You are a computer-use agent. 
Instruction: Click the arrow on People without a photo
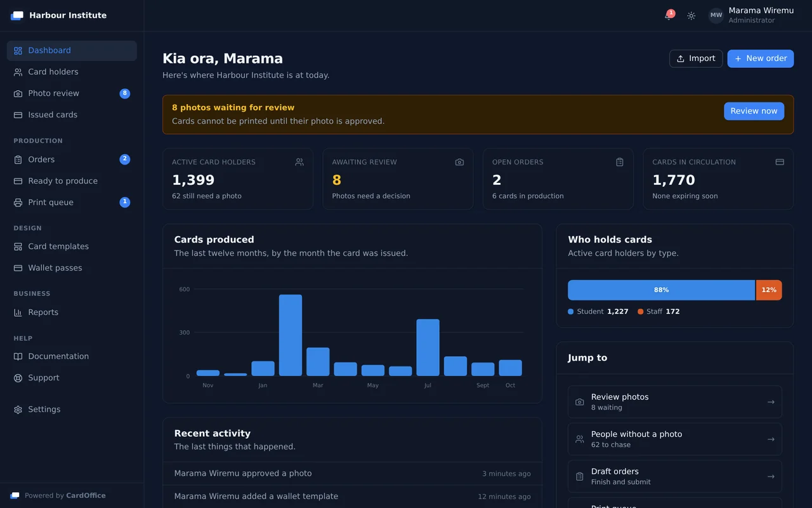tap(771, 439)
